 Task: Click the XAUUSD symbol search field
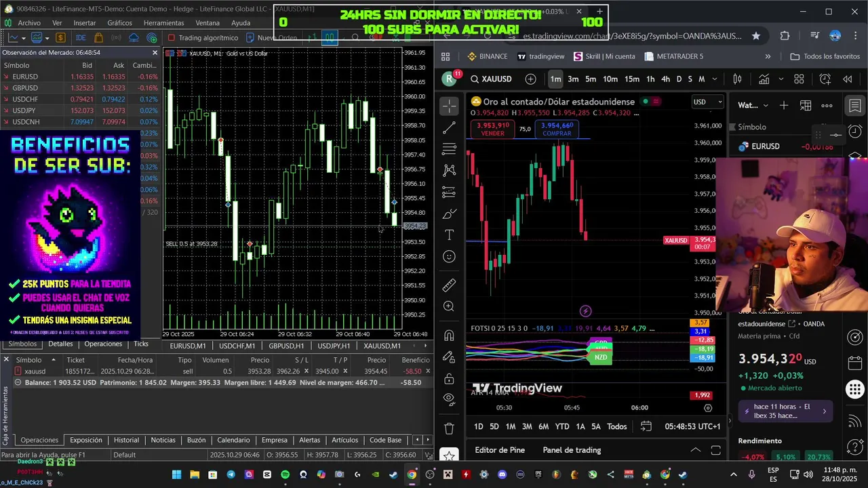point(492,79)
